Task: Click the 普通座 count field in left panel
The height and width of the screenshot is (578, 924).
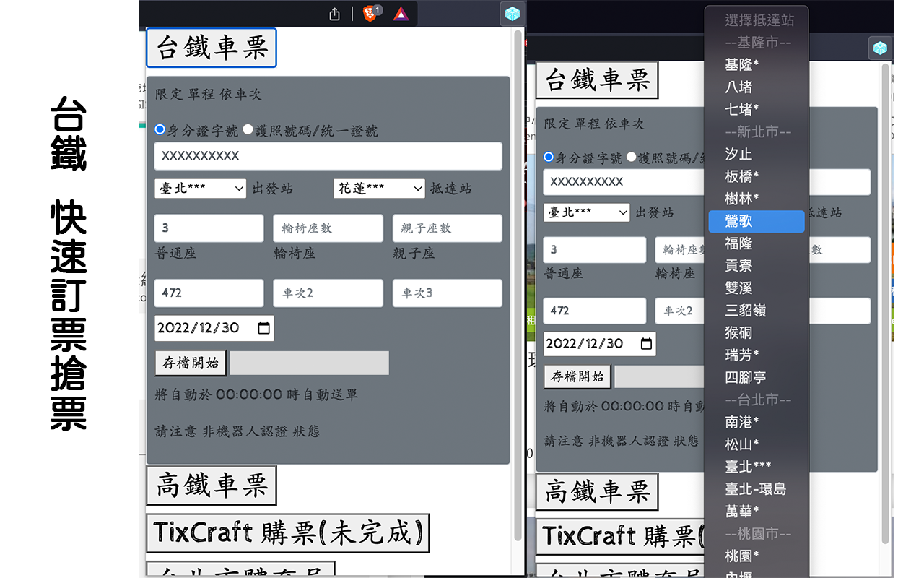Action: coord(209,228)
